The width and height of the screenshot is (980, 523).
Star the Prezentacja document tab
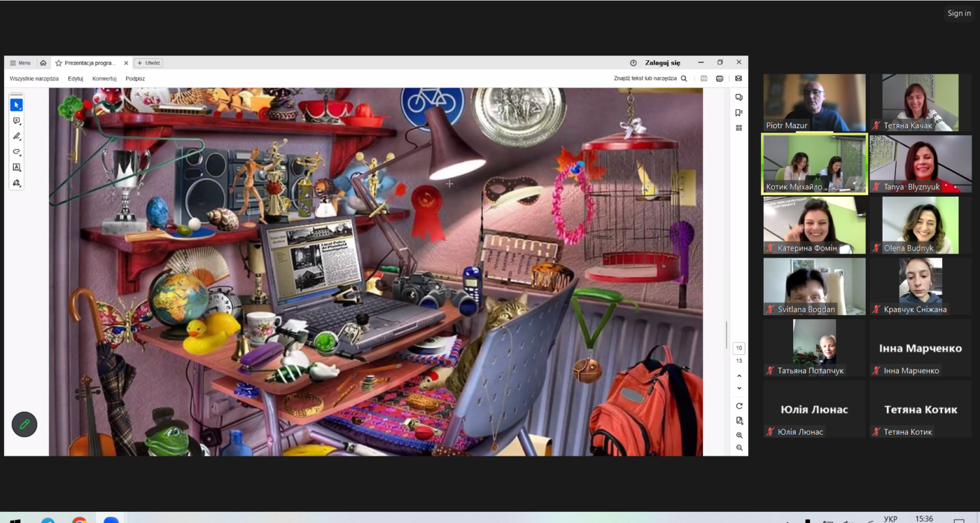click(59, 63)
